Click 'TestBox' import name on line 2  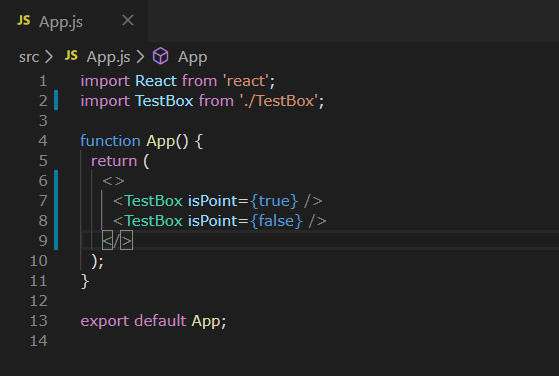[x=164, y=101]
